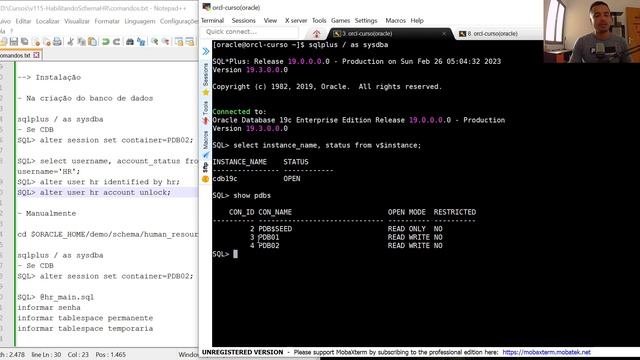Open the Games menu
Image resolution: width=640 pixels, height=360 pixels.
pyautogui.click(x=340, y=20)
